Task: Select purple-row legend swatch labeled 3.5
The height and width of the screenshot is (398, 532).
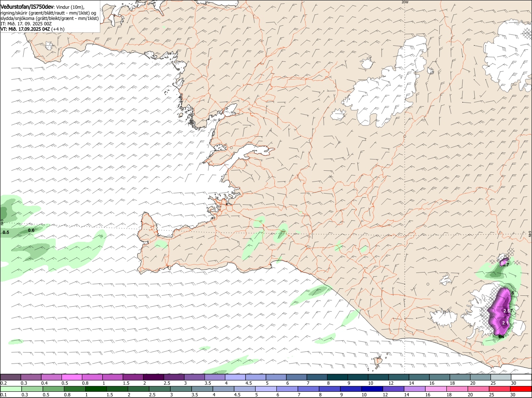Action: click(214, 377)
